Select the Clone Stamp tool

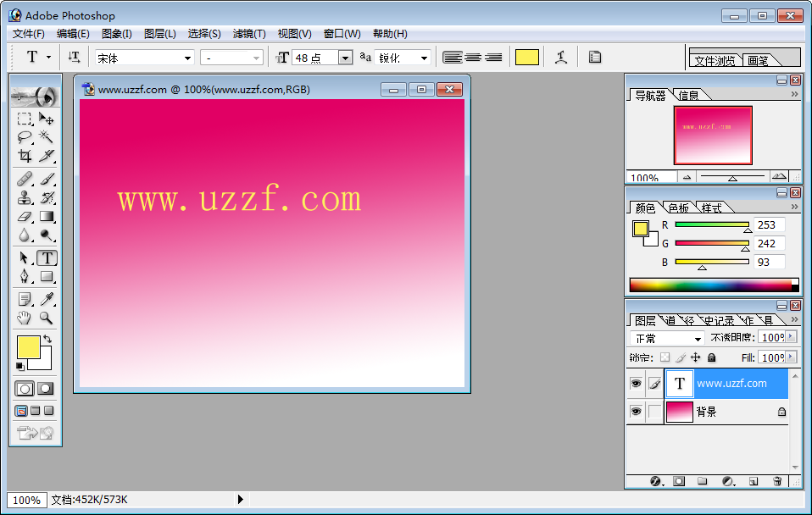click(25, 197)
